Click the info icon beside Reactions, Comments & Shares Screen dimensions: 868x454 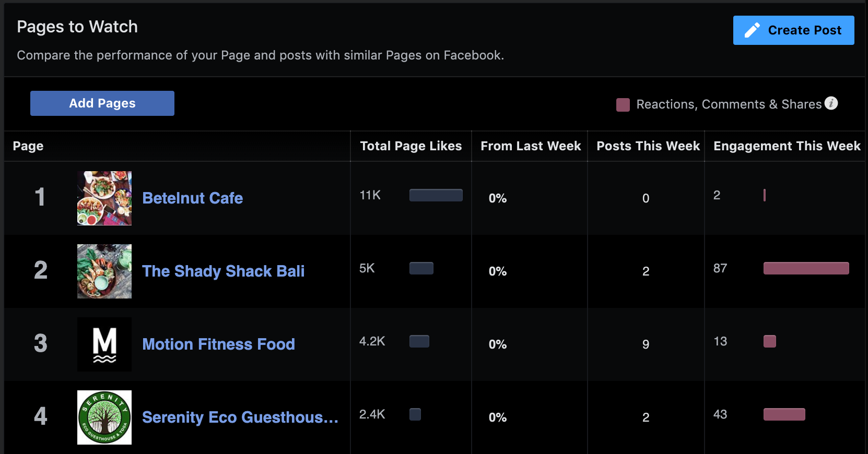[831, 103]
